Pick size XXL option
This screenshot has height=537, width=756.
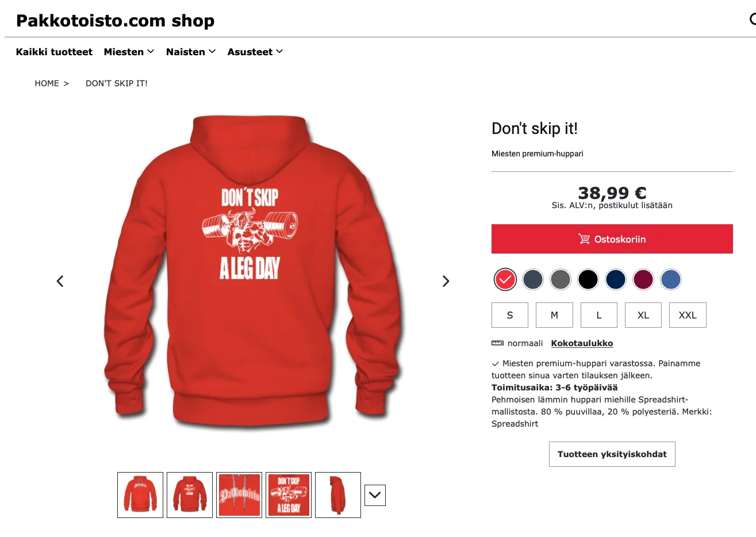coord(688,315)
